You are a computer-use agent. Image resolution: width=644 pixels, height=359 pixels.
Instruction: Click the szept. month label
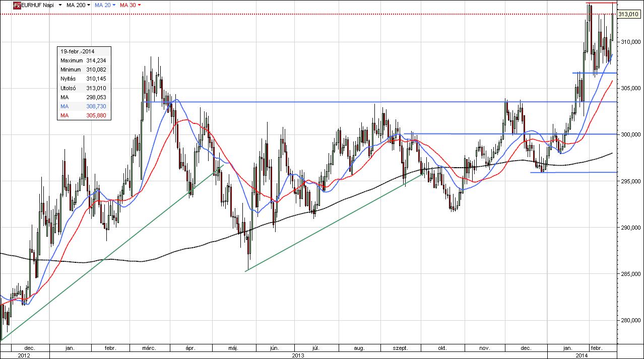(400, 348)
